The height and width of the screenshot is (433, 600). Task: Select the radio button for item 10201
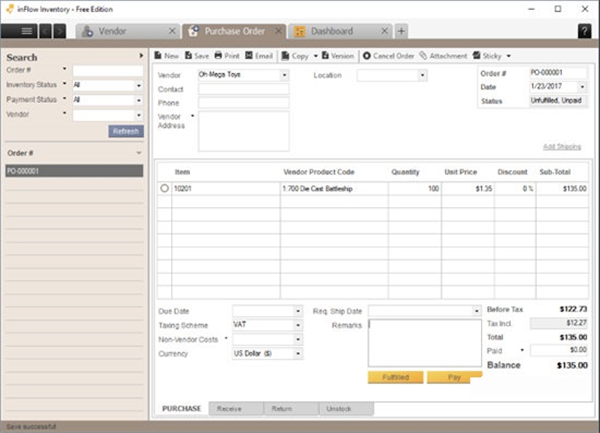(164, 188)
